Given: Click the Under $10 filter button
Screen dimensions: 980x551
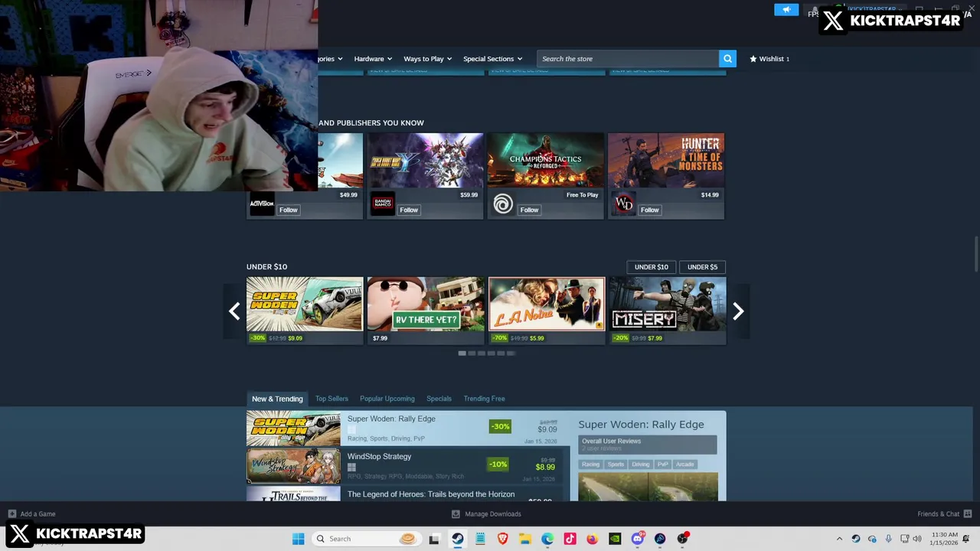Looking at the screenshot, I should point(651,267).
